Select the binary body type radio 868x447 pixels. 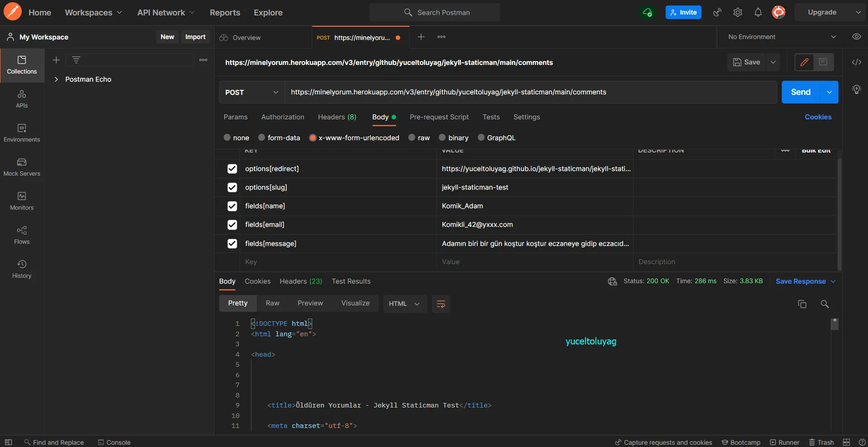click(442, 138)
